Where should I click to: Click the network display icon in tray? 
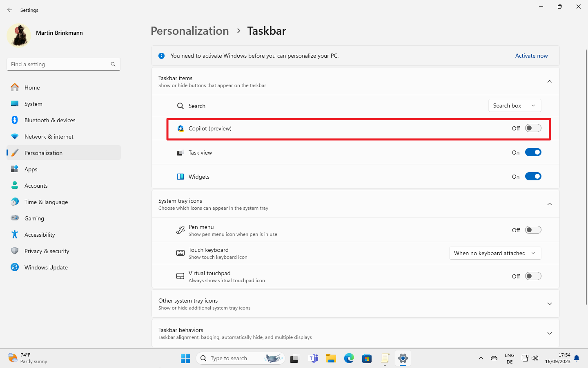pos(525,359)
